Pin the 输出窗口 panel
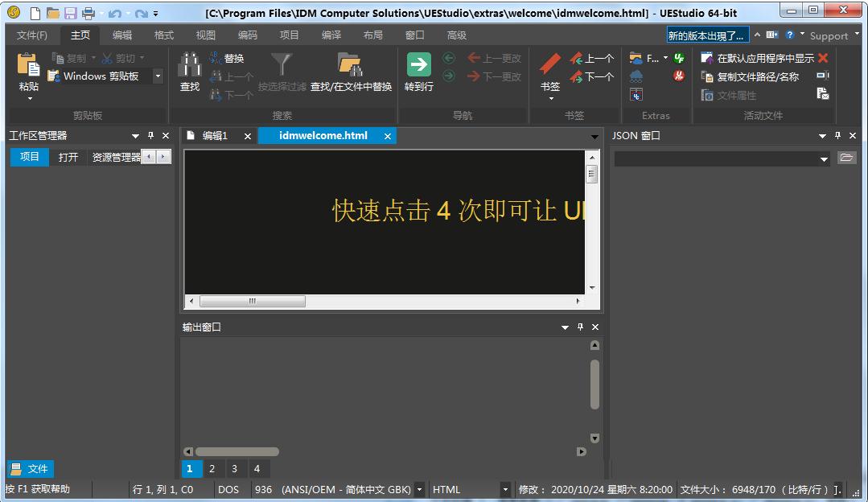This screenshot has height=502, width=868. (x=580, y=327)
